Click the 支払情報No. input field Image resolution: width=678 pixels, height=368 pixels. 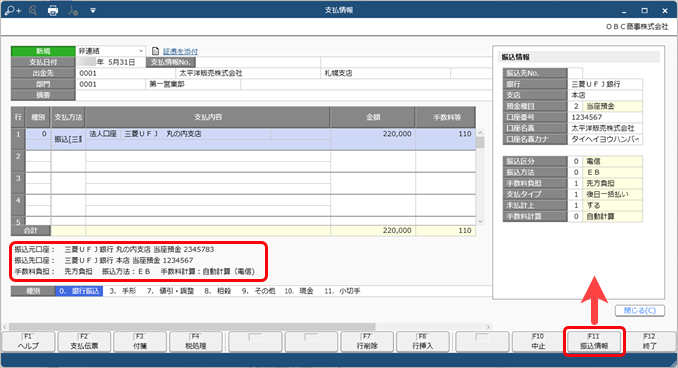point(258,62)
